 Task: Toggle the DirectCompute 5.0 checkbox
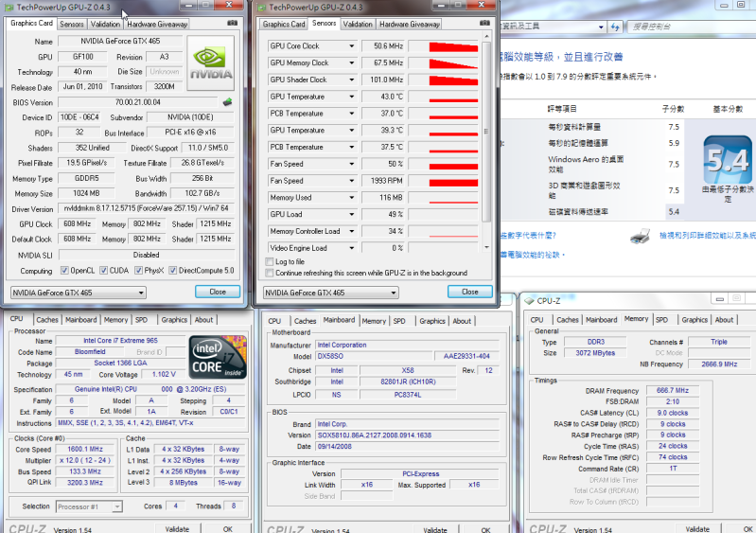coord(172,271)
